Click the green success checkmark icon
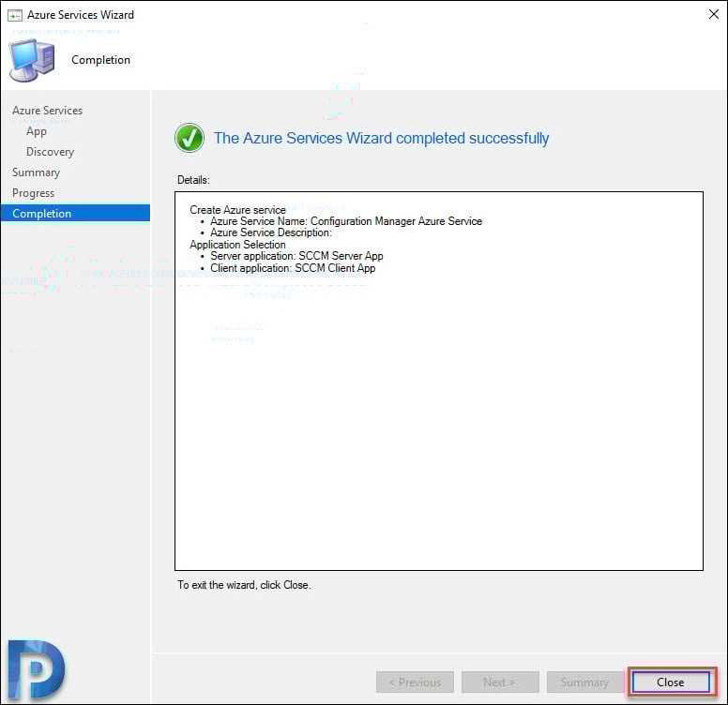This screenshot has height=705, width=728. click(190, 138)
